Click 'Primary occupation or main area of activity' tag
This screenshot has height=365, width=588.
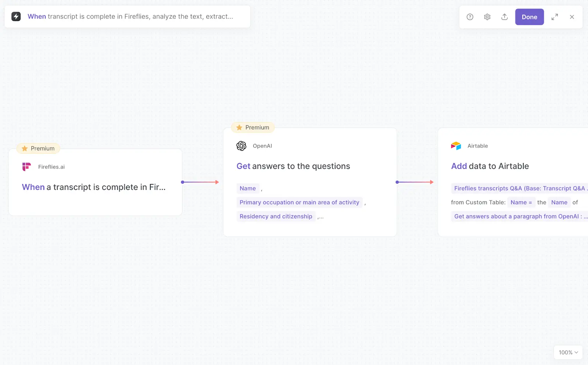tap(300, 202)
